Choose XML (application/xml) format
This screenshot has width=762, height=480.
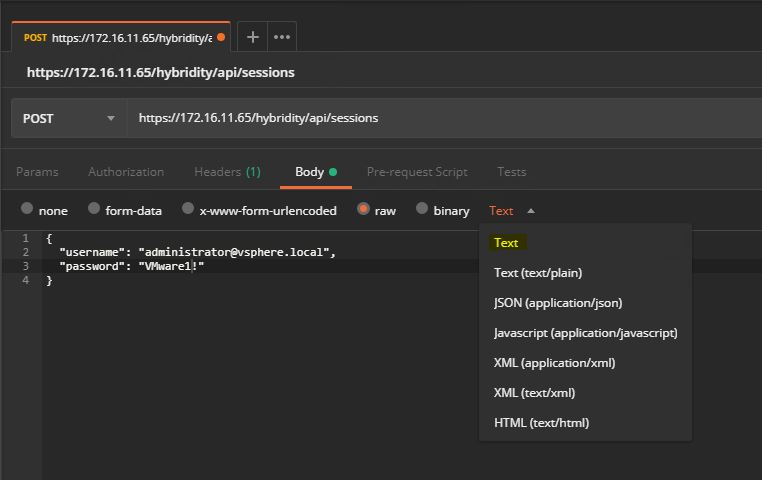(554, 363)
